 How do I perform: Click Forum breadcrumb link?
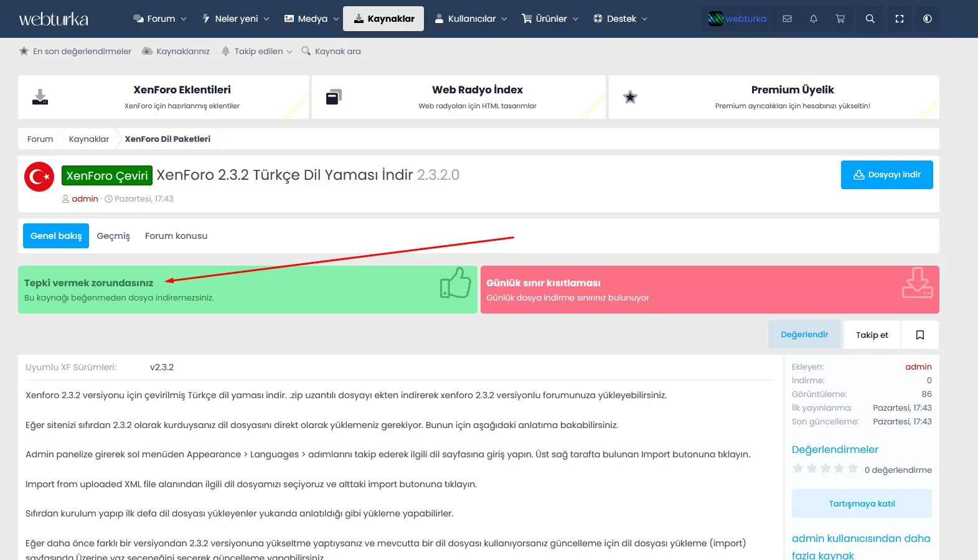point(40,139)
